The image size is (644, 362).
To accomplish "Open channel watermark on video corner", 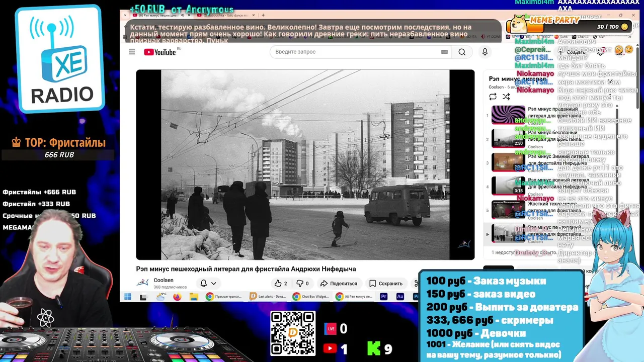I will tap(464, 245).
